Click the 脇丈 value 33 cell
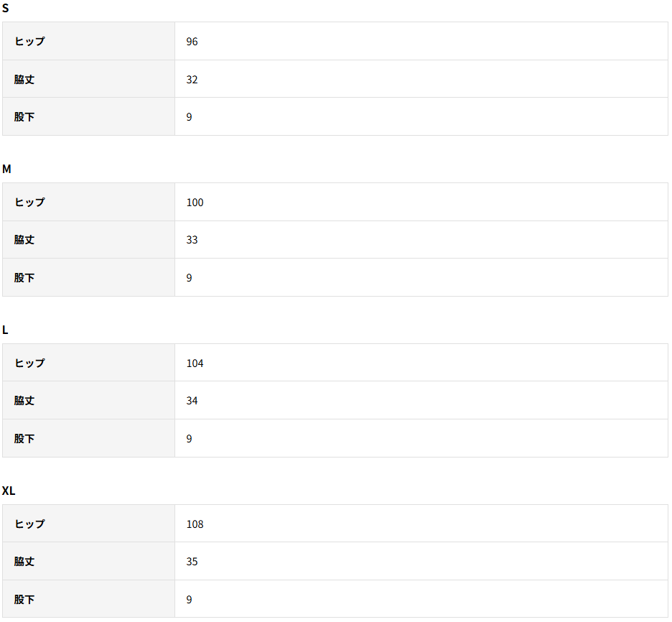Screen dimensions: 672x622 pyautogui.click(x=192, y=240)
